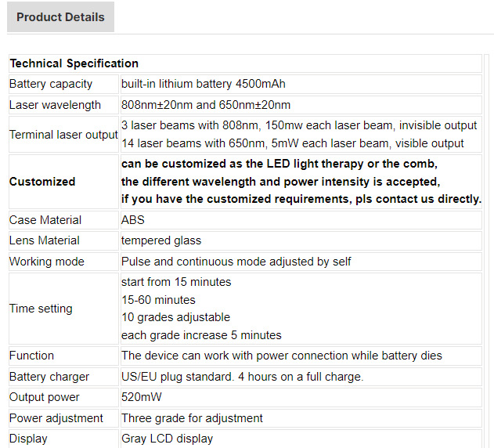Click the Working mode row label

coord(47,262)
